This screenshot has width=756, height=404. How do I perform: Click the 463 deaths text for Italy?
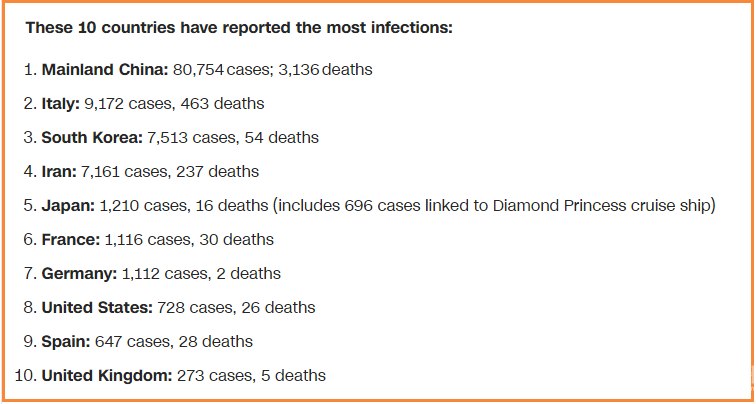(222, 104)
